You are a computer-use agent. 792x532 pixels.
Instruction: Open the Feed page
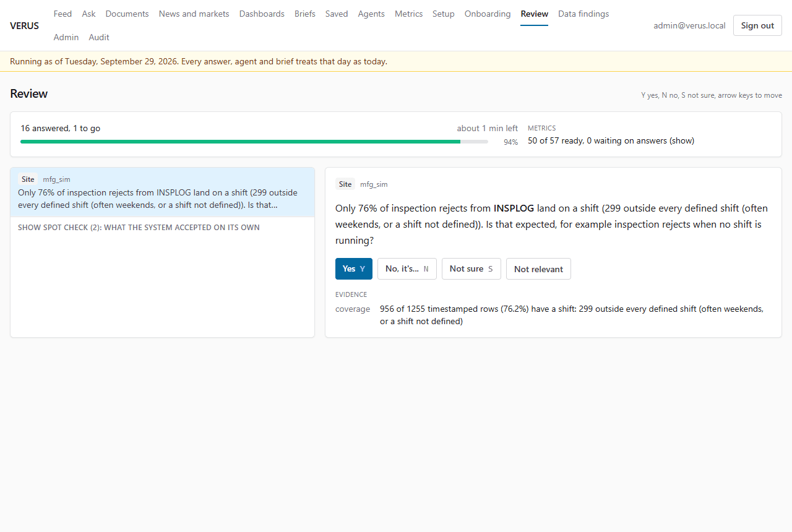(62, 14)
